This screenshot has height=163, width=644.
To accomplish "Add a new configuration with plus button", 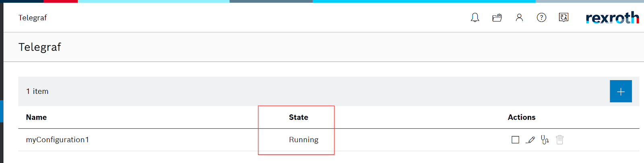I will coord(621,91).
